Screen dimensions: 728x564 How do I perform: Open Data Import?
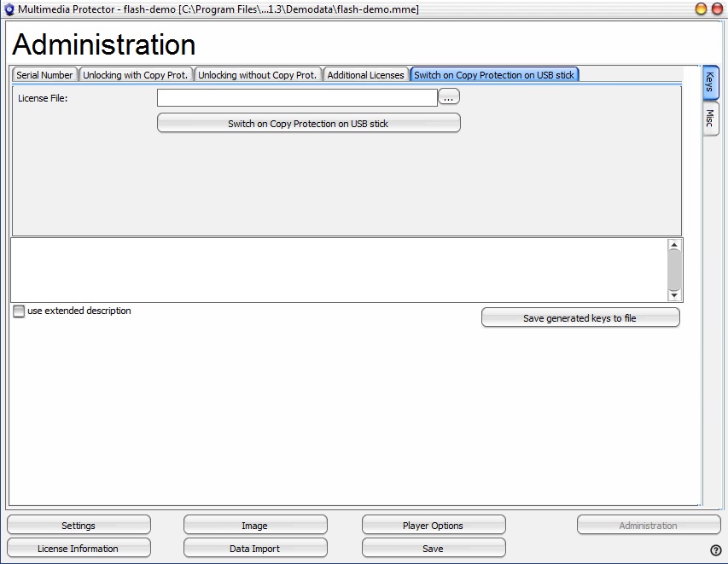click(x=255, y=549)
